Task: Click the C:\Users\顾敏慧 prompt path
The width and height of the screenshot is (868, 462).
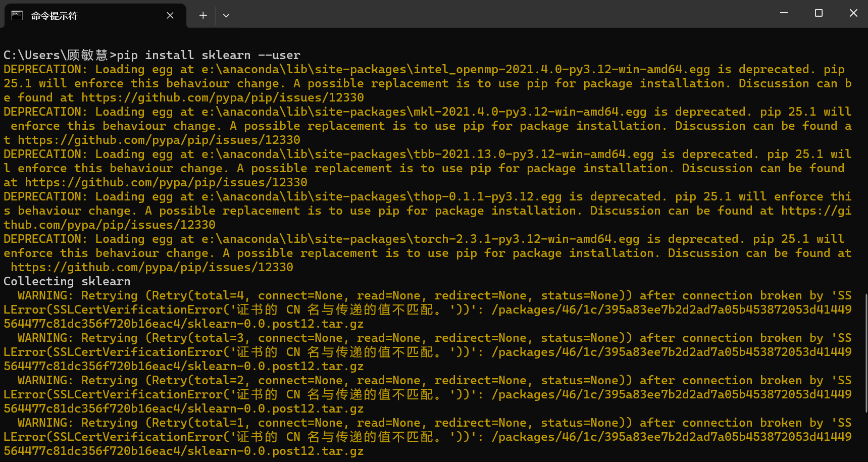Action: pos(53,55)
